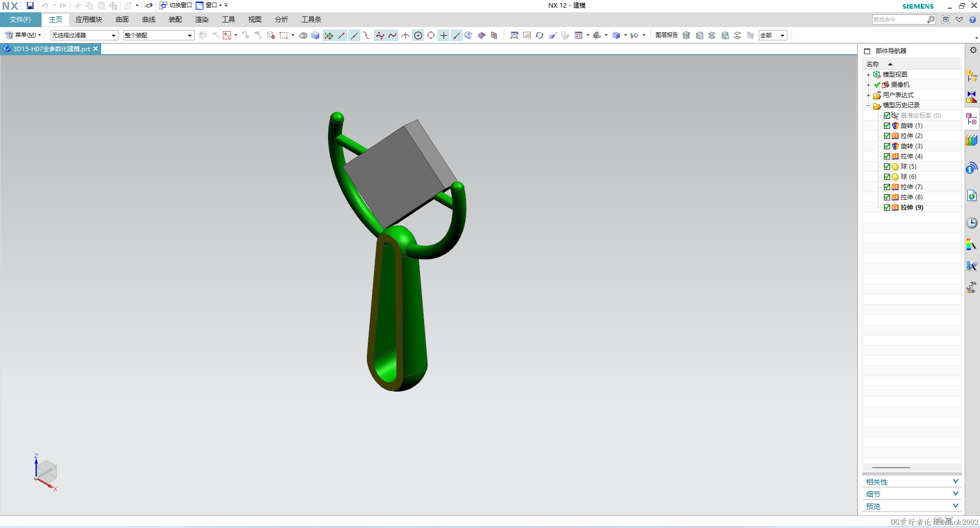Click the blue help question mark icon

click(972, 19)
